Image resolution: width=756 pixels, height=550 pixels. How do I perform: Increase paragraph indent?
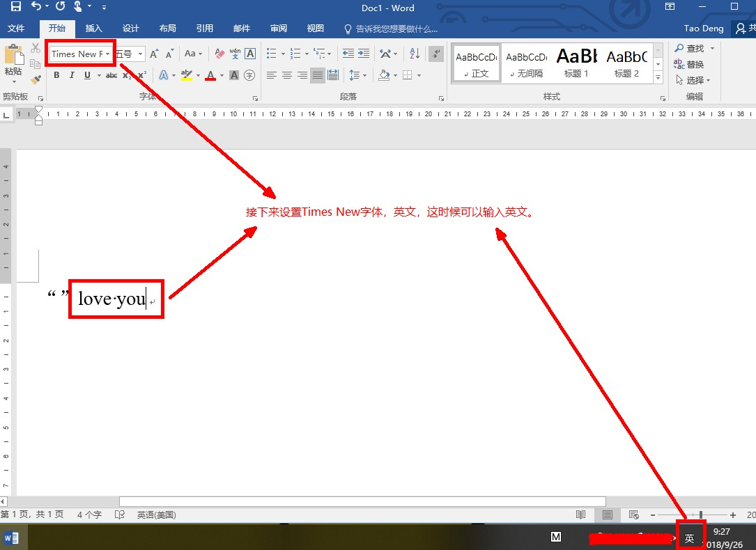pos(364,54)
